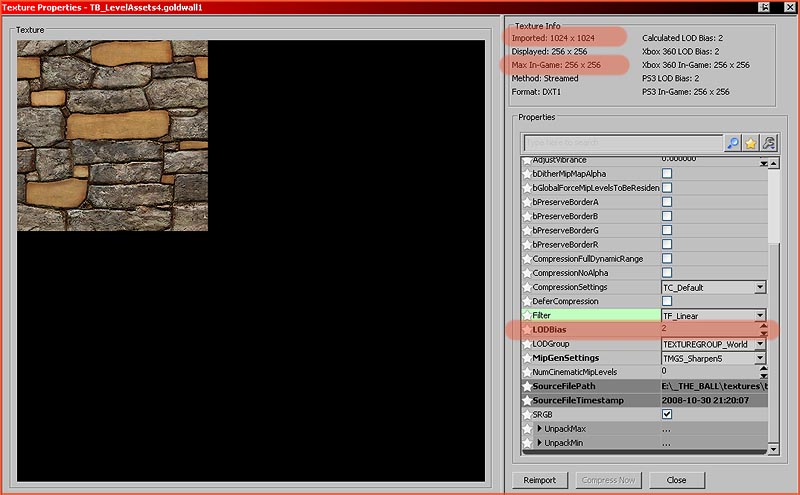Screen dimensions: 800x495
Task: Tick the bPreserveBorderG checkbox
Action: [x=667, y=230]
